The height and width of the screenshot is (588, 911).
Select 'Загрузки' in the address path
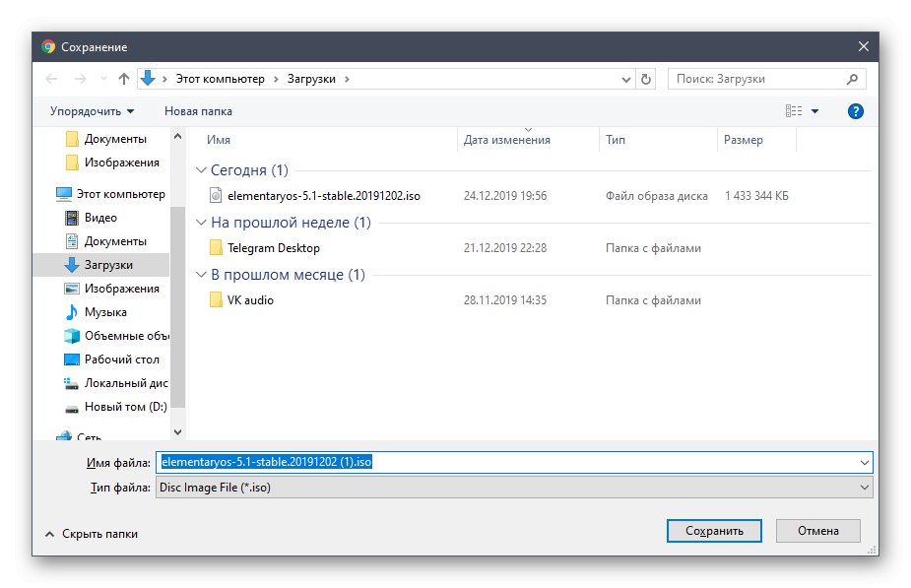click(311, 79)
